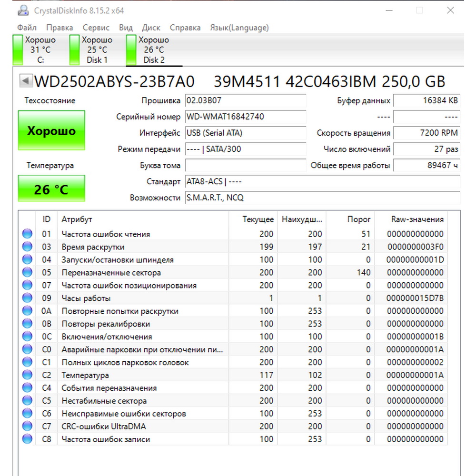This screenshot has height=476, width=476.
Task: Click the CrystalDiskInfo app icon in title bar
Action: tap(23, 10)
